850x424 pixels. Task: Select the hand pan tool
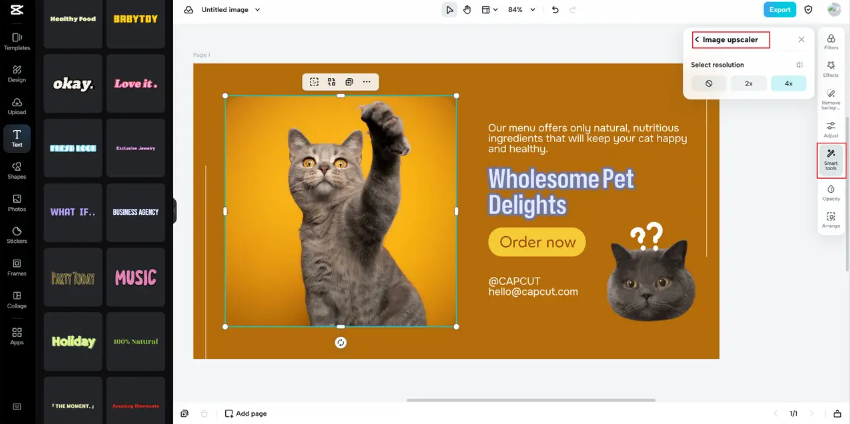pyautogui.click(x=467, y=10)
